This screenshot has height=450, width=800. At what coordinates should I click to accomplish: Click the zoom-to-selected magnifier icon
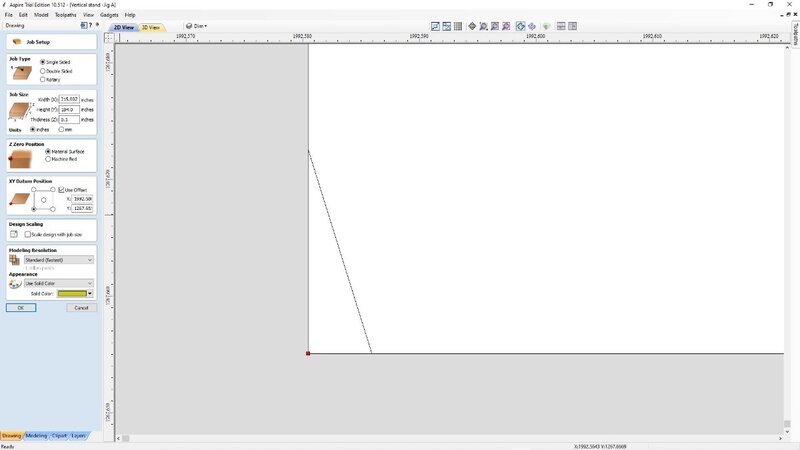506,26
